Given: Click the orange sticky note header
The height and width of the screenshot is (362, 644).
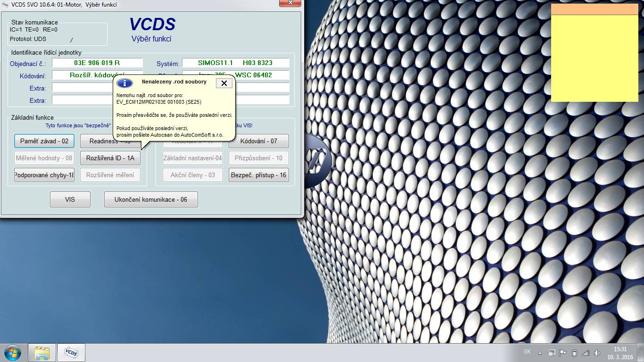Looking at the screenshot, I should tap(594, 9).
